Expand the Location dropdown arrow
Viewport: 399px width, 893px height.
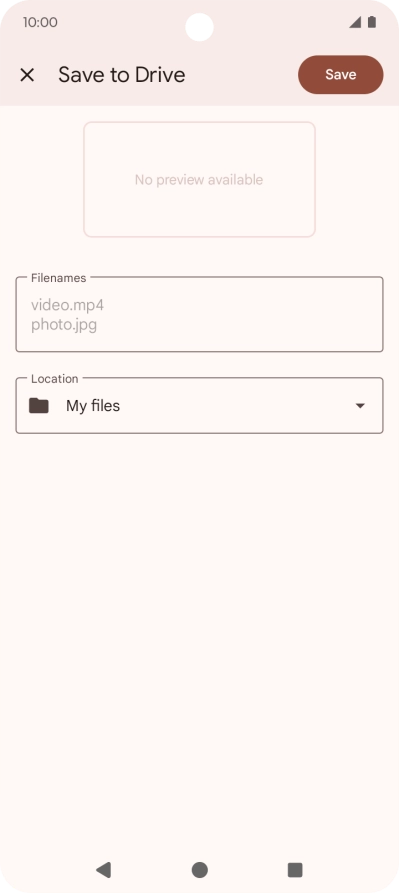(360, 406)
